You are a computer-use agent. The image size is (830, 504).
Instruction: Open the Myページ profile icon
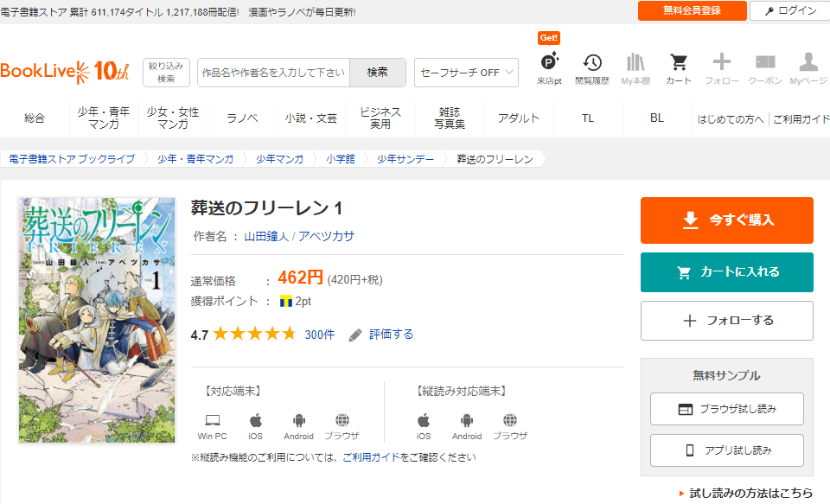pos(808,63)
